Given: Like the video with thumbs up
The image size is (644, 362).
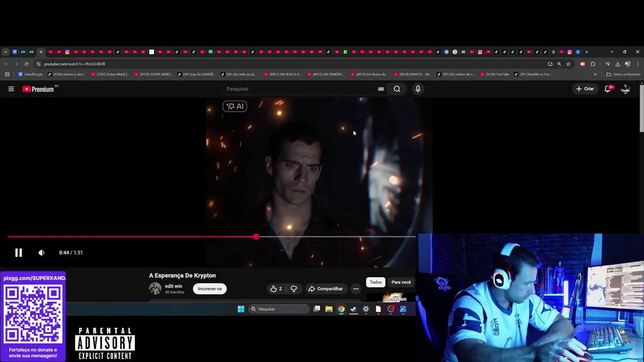Looking at the screenshot, I should [276, 289].
